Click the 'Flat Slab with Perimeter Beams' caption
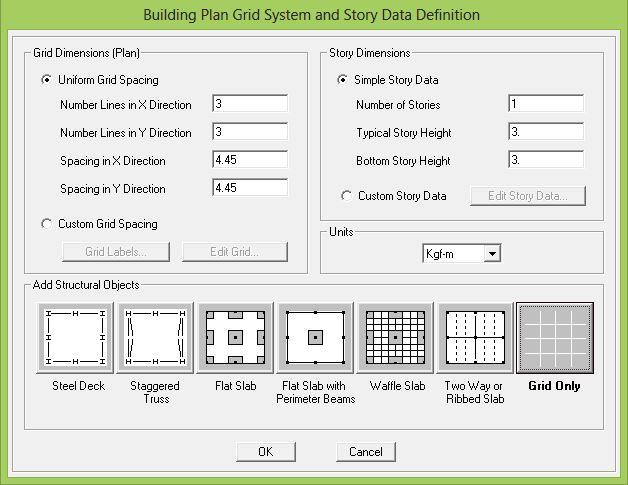The image size is (628, 485). [316, 392]
